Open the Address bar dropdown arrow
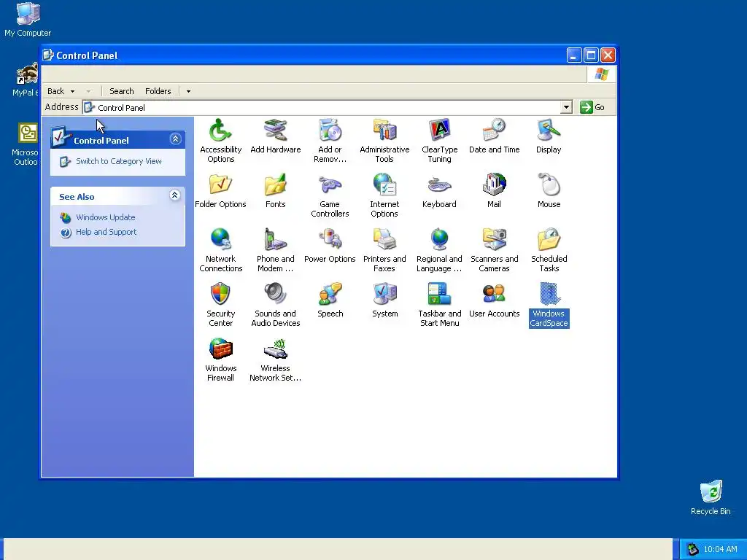Screen dimensions: 747x560 click(566, 107)
